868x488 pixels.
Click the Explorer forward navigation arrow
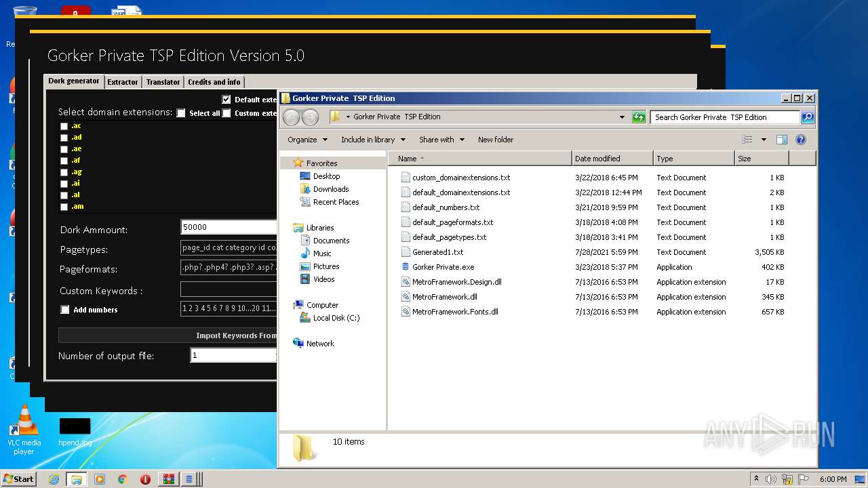(x=310, y=117)
